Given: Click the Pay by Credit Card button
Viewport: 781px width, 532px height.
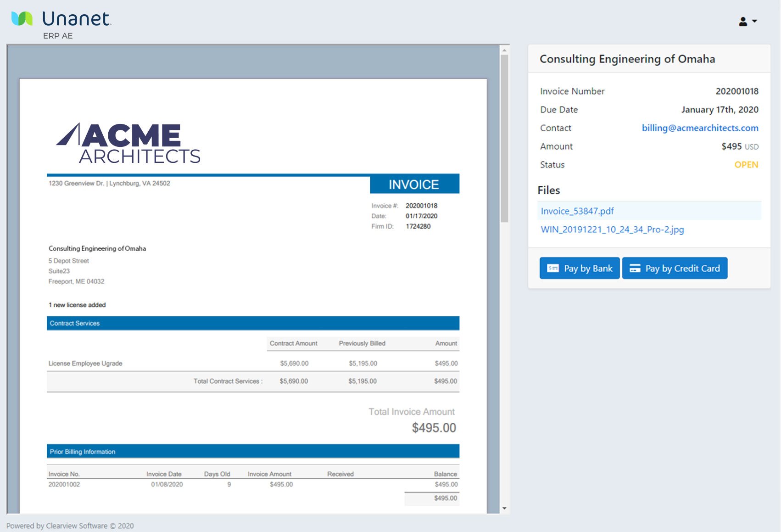Looking at the screenshot, I should [x=675, y=268].
